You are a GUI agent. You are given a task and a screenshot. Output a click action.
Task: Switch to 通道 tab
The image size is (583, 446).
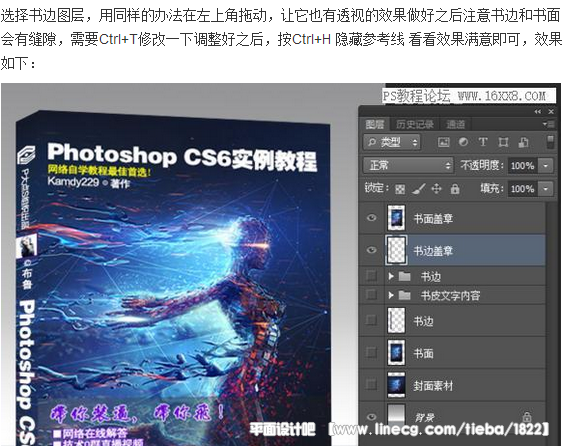point(455,124)
